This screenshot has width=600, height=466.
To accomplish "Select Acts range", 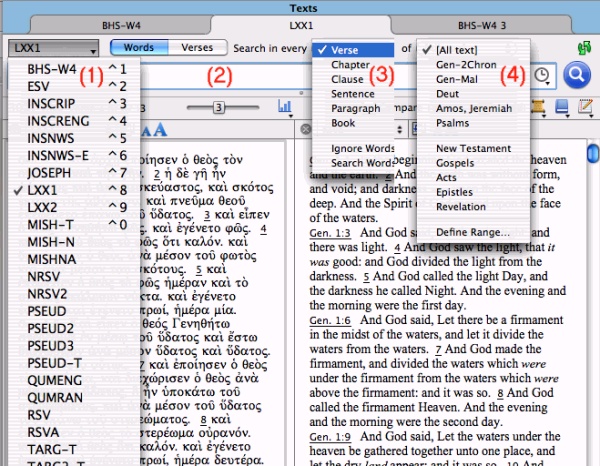I will [x=473, y=178].
